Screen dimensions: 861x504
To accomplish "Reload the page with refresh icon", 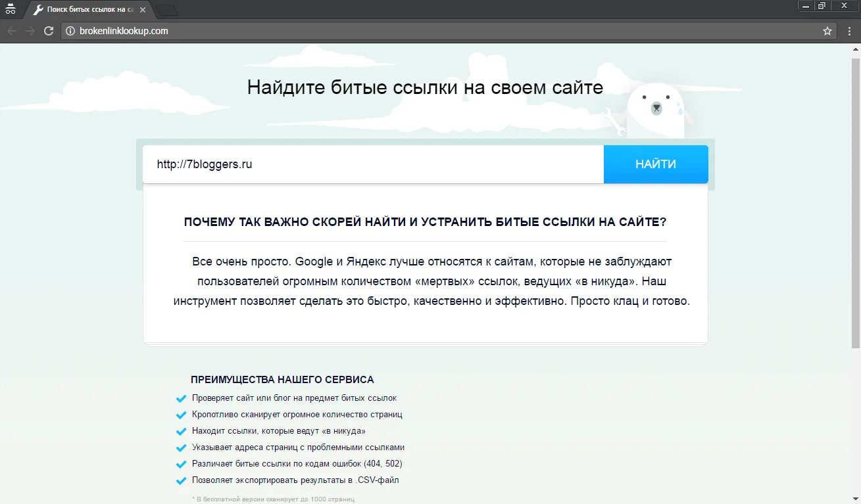I will tap(48, 31).
